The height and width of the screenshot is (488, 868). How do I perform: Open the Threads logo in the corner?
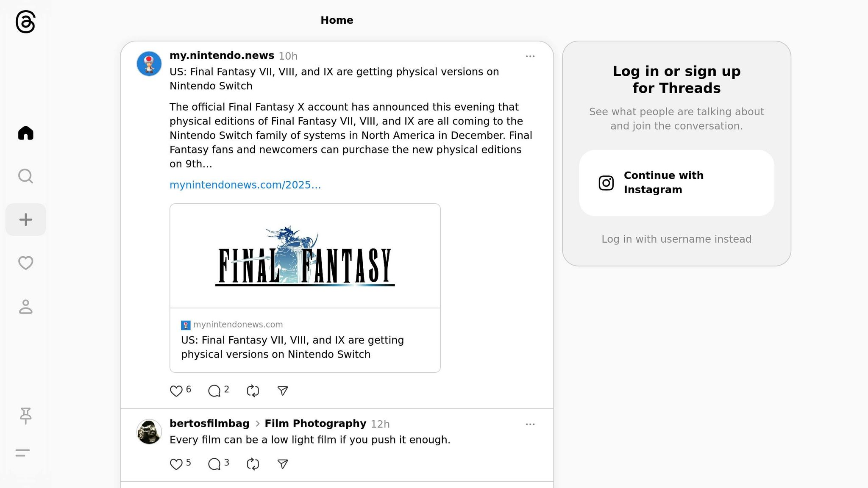pyautogui.click(x=25, y=22)
